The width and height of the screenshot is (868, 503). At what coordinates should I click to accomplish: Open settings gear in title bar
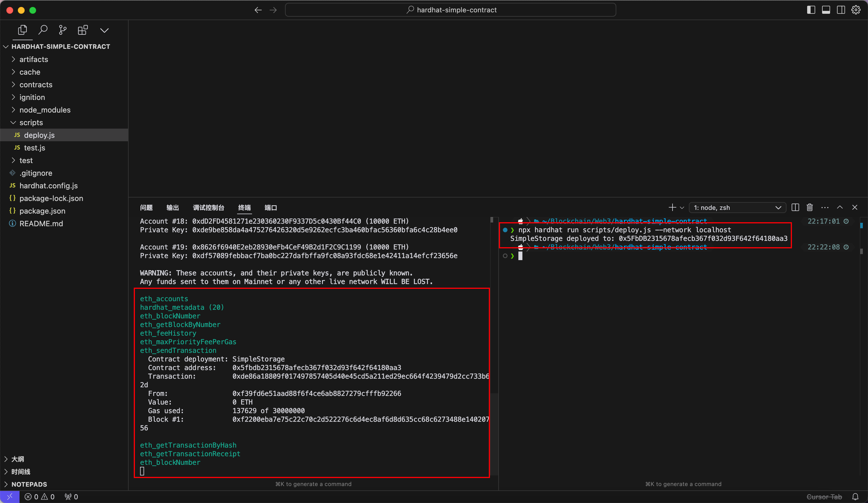[x=856, y=10]
